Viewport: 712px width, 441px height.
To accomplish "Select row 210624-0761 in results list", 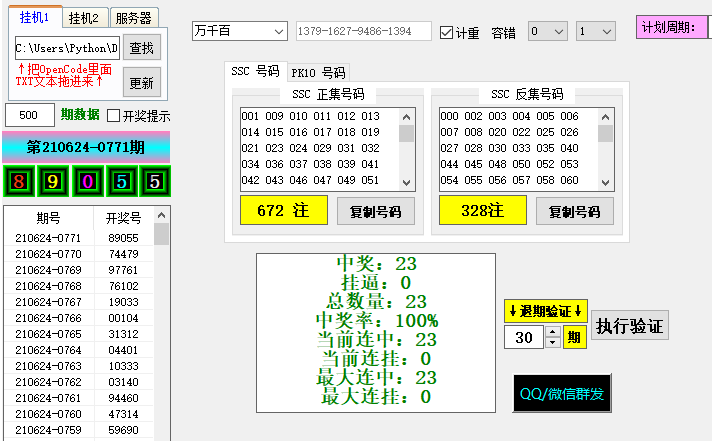I will coord(79,398).
